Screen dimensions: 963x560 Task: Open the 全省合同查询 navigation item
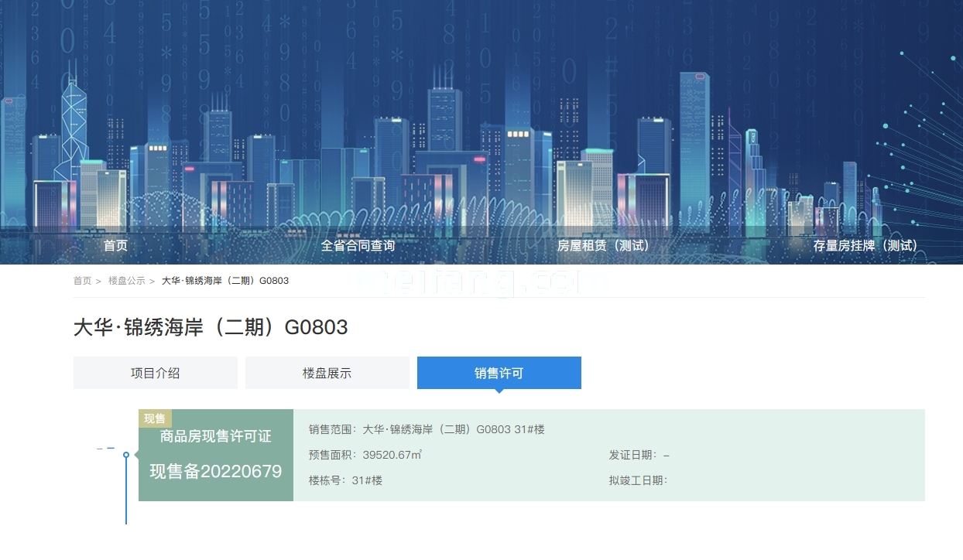pyautogui.click(x=358, y=245)
